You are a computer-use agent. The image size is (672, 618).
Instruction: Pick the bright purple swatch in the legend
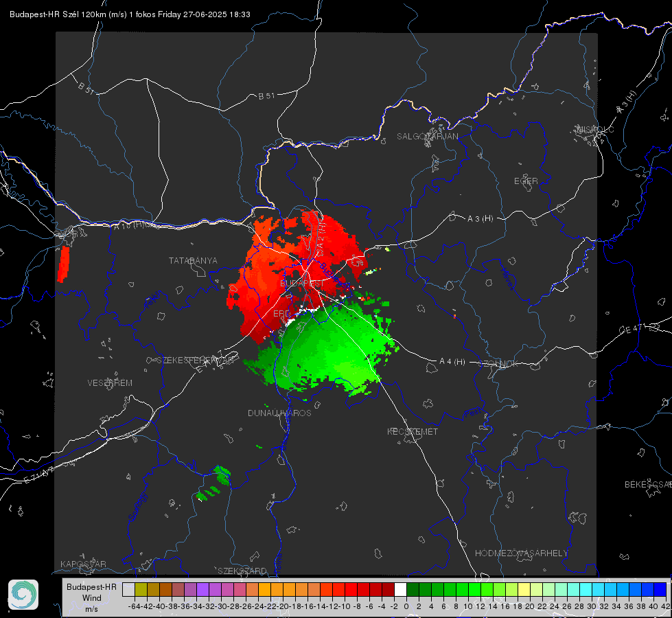coord(202,589)
